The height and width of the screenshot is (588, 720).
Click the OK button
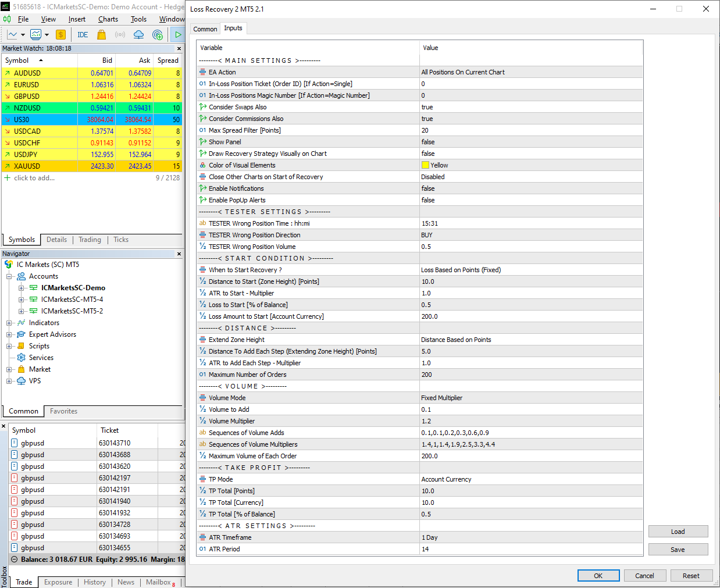(598, 575)
